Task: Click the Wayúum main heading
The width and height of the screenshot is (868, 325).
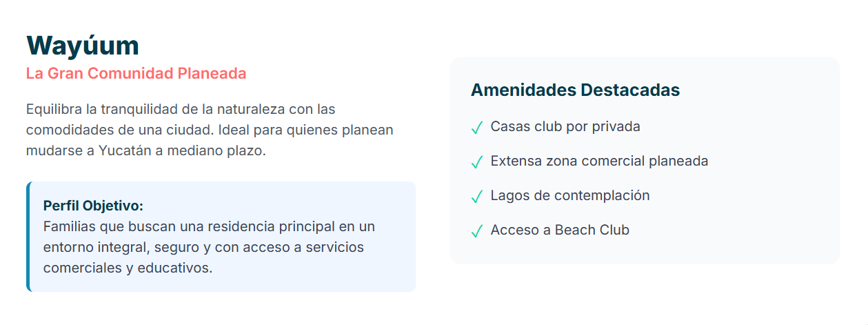Action: [83, 46]
